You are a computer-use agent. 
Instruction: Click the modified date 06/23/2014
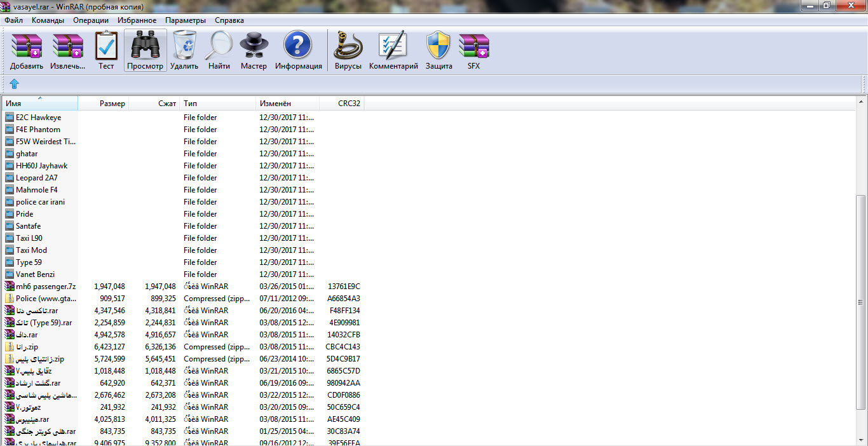(287, 359)
